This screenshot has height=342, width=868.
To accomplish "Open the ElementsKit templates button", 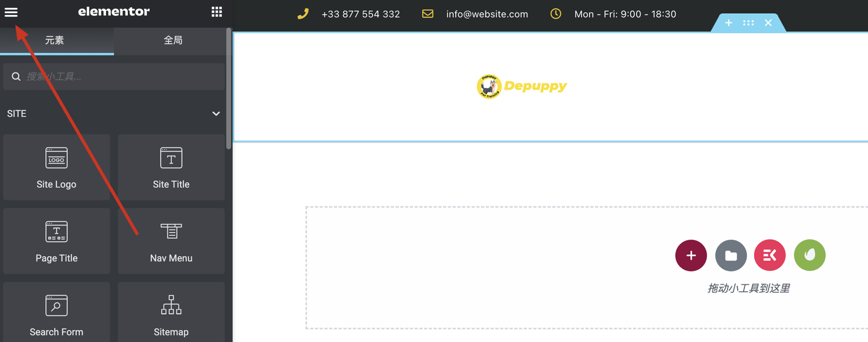I will [770, 255].
